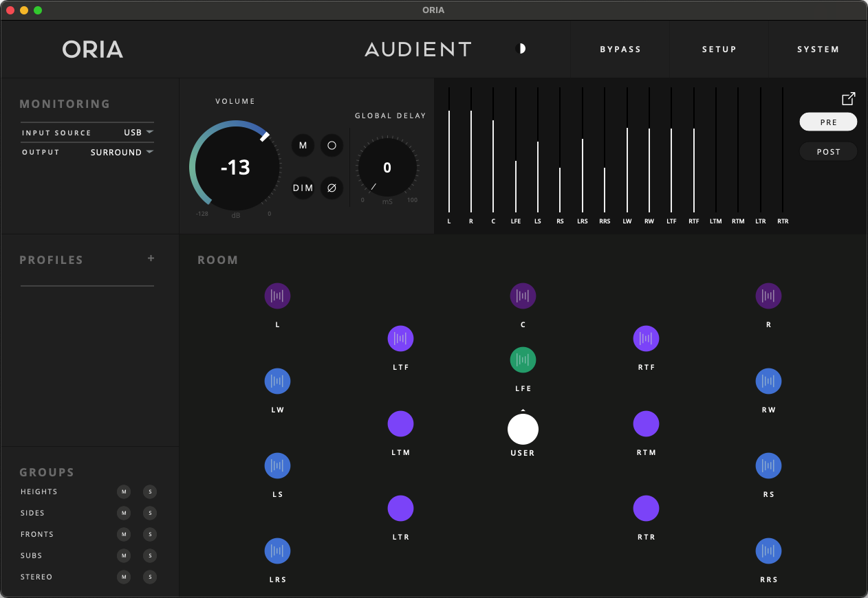
Task: Select the L speaker icon in room
Action: pos(278,296)
